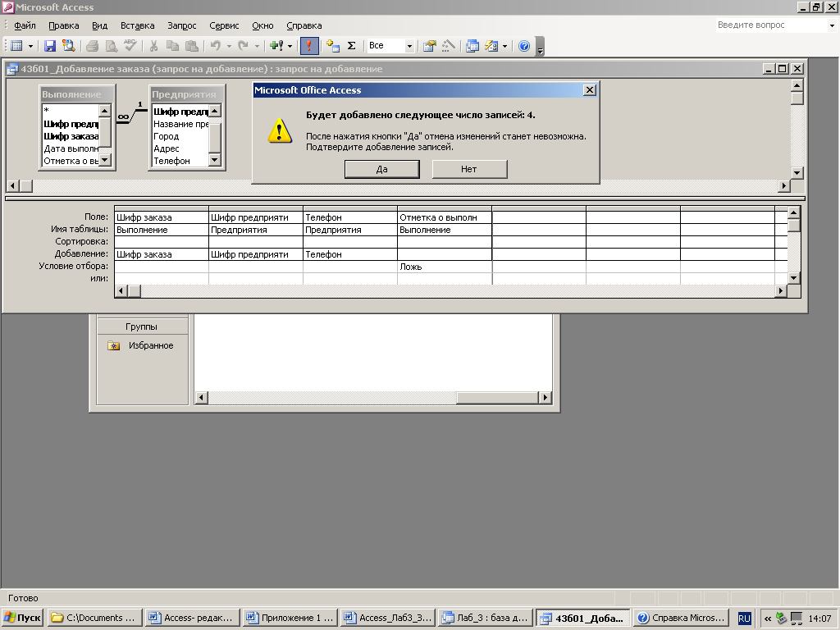Screen dimensions: 840x630
Task: Open the Файл menu
Action: (x=25, y=25)
